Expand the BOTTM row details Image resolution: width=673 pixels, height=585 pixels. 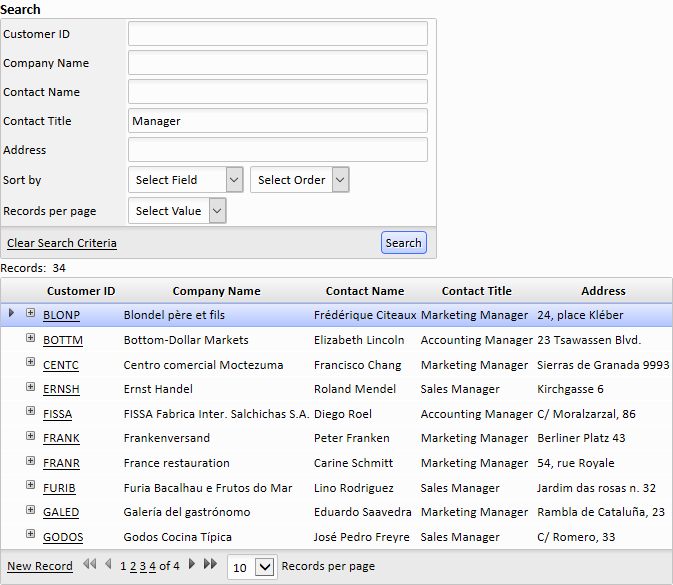[30, 337]
